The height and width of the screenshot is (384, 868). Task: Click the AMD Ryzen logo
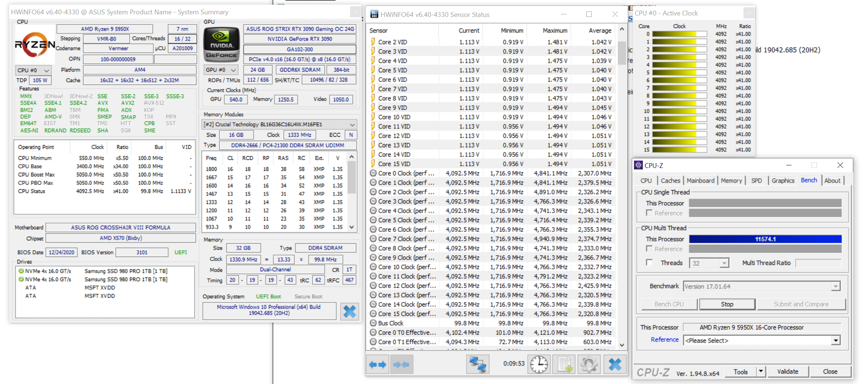click(x=35, y=44)
